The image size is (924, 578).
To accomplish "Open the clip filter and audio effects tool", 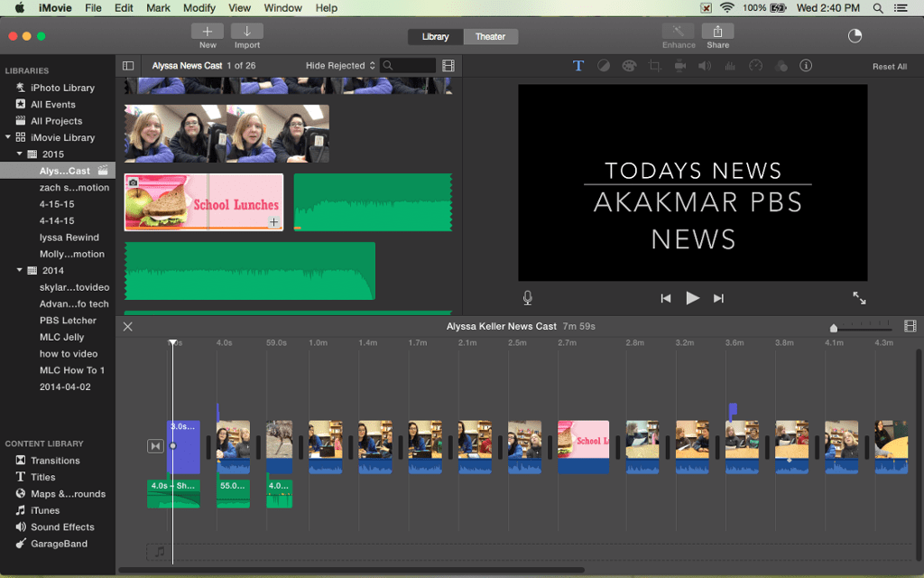I will [x=781, y=65].
